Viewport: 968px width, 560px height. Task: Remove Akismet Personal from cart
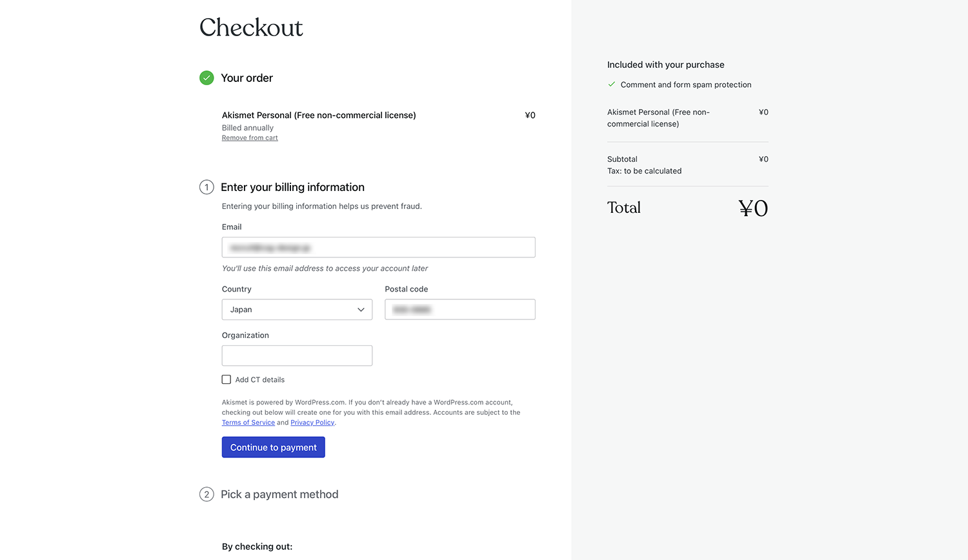tap(250, 138)
